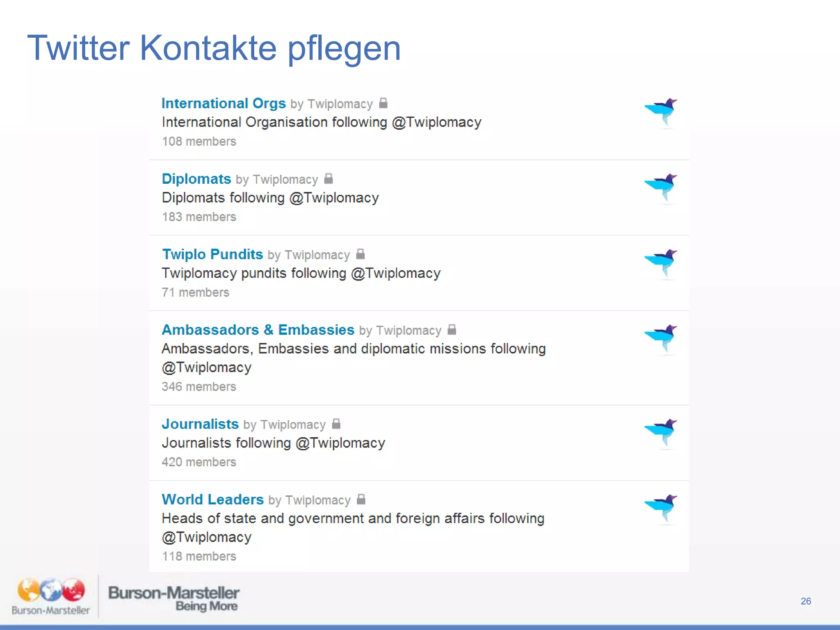840x630 pixels.
Task: Click lock icon beside Journalists
Action: point(336,423)
